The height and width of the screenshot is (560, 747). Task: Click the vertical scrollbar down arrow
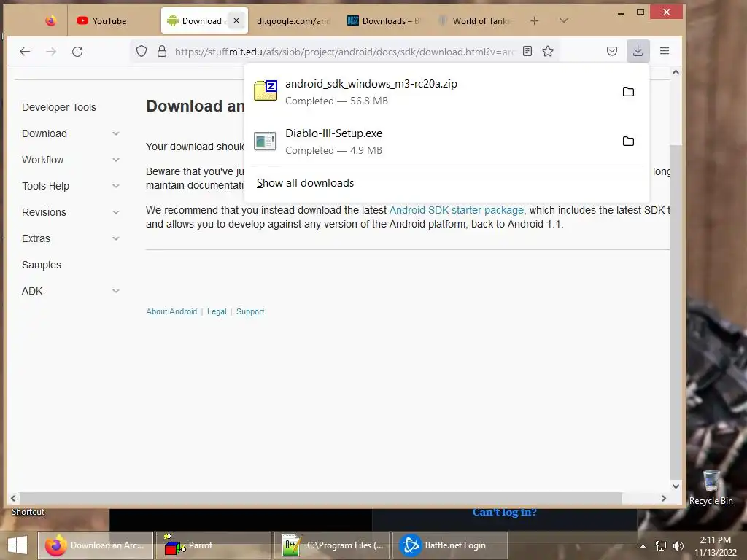(676, 486)
